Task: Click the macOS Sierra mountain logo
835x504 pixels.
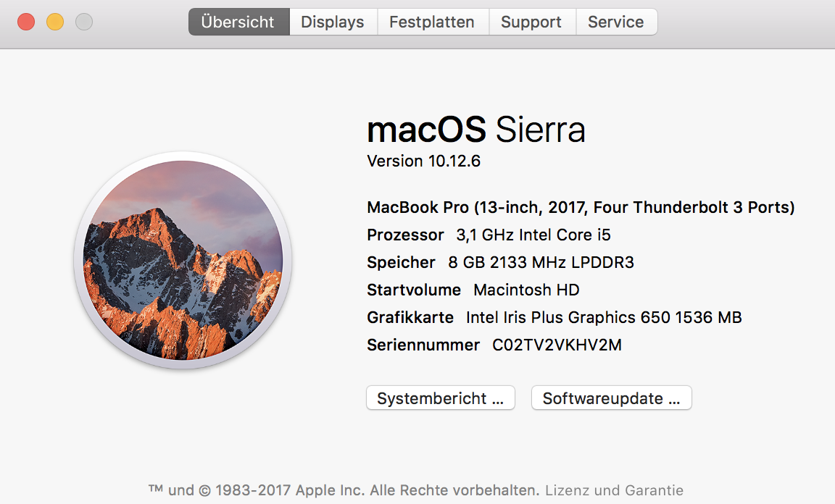Action: tap(183, 260)
